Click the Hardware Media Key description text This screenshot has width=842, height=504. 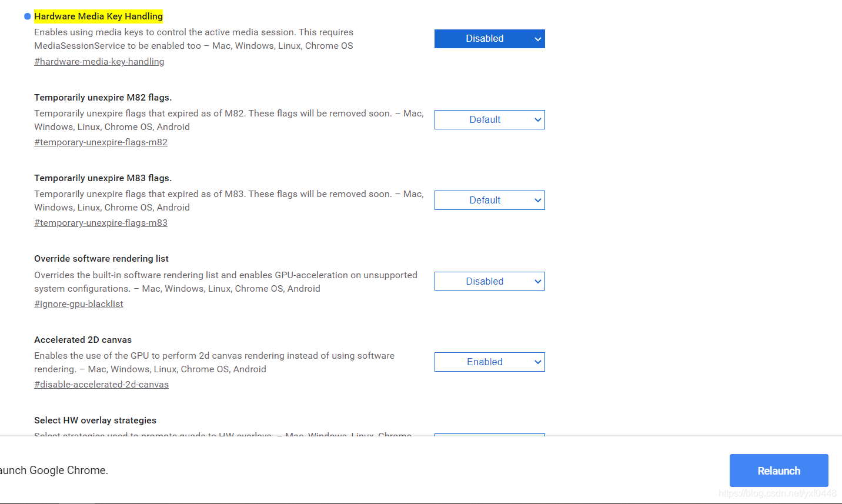pos(193,39)
